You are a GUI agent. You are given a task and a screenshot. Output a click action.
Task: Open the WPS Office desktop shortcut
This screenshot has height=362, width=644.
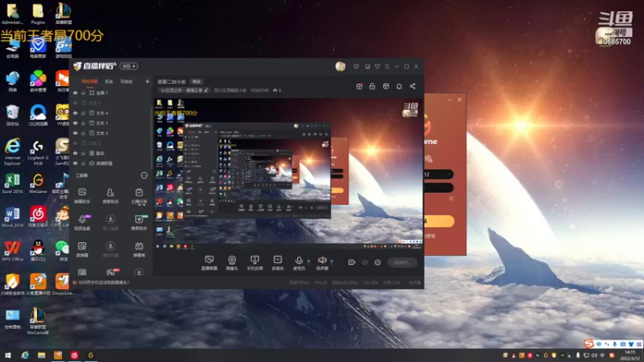[12, 251]
